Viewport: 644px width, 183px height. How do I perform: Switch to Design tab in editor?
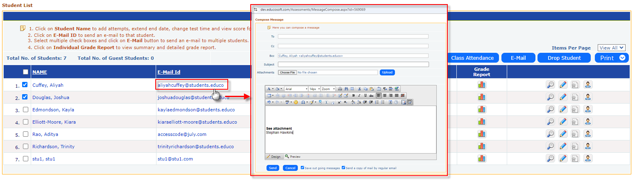274,157
